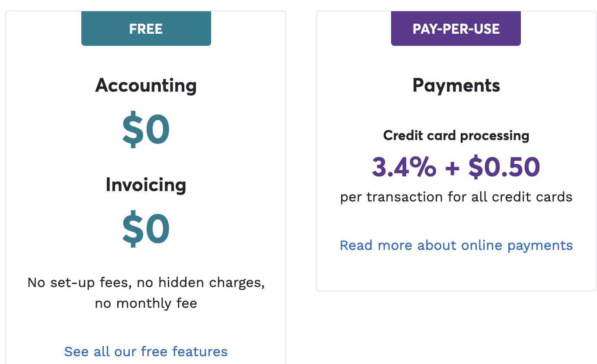
Task: Click the word features in the blue link
Action: pos(200,351)
